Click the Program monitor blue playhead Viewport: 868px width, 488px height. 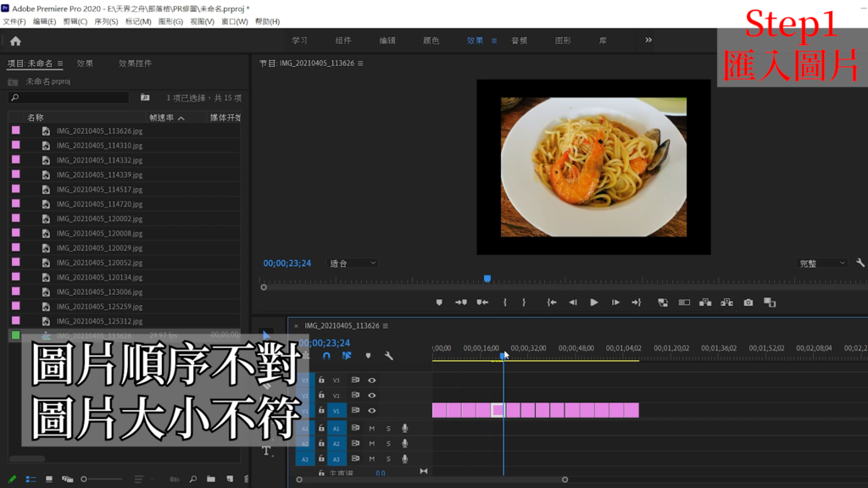pyautogui.click(x=487, y=279)
